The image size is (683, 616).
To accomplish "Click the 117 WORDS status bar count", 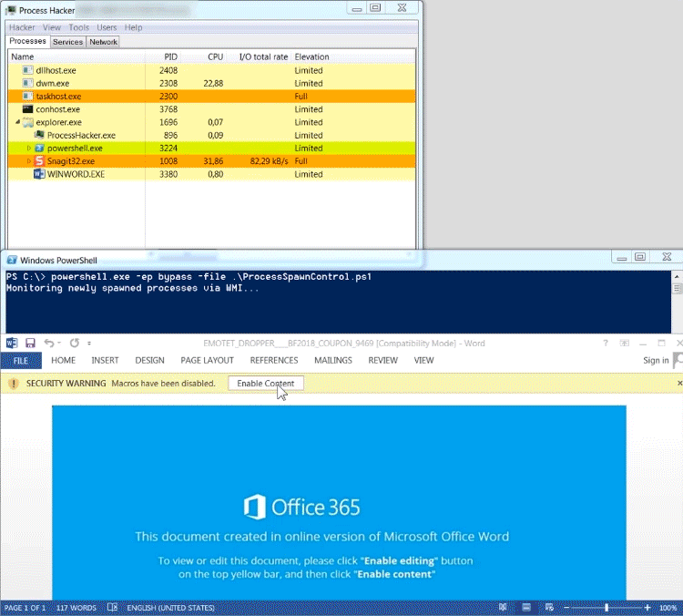I will click(x=76, y=608).
